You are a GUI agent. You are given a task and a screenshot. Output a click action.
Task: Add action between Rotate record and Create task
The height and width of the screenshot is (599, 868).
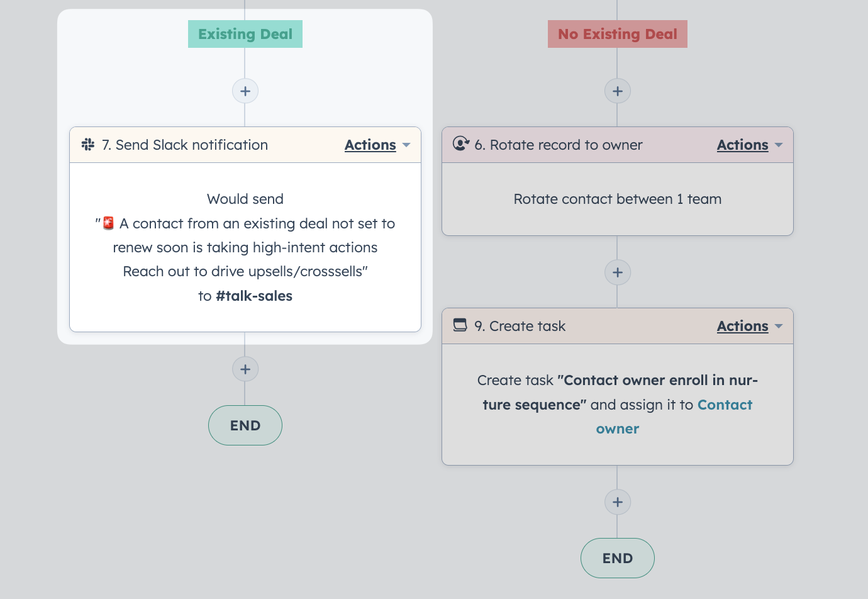click(618, 272)
